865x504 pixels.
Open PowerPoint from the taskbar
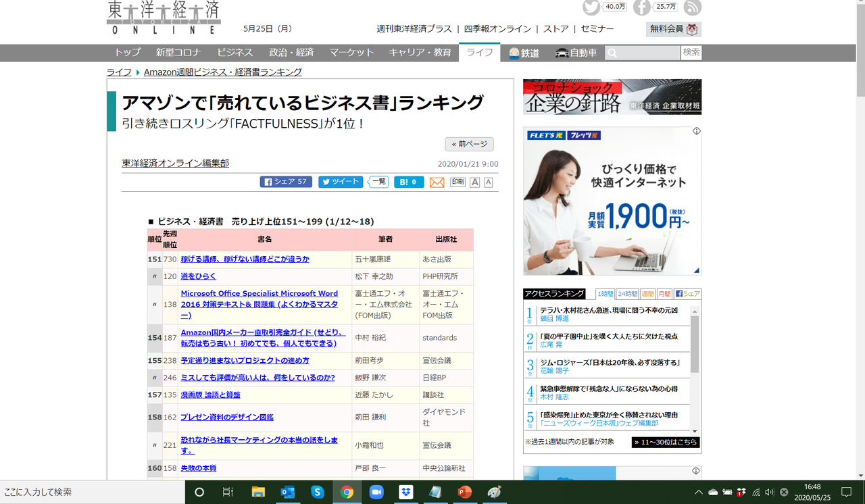(465, 492)
